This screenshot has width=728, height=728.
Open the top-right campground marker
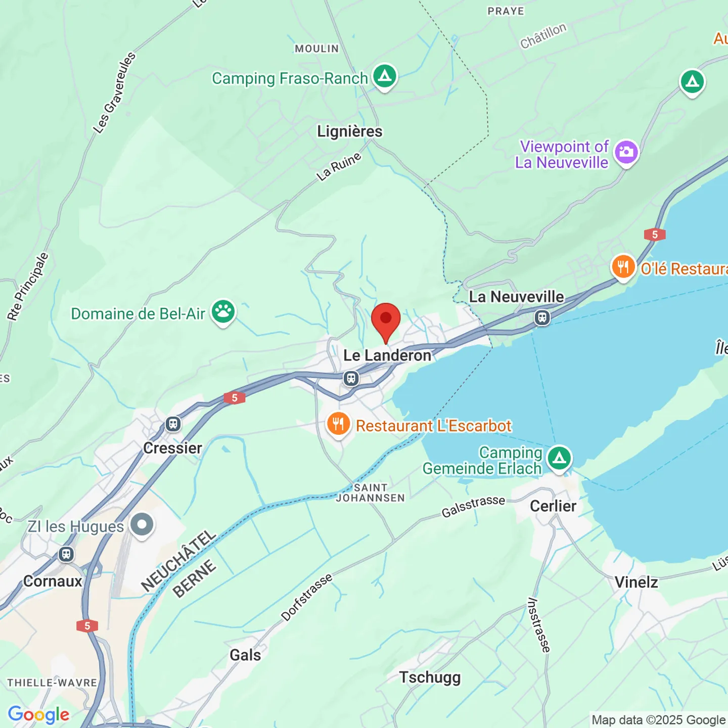pos(692,83)
